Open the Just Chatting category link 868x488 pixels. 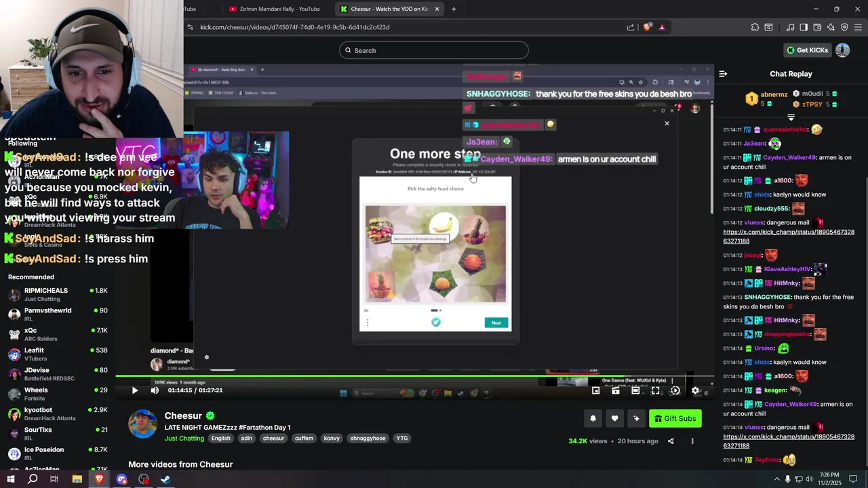184,439
